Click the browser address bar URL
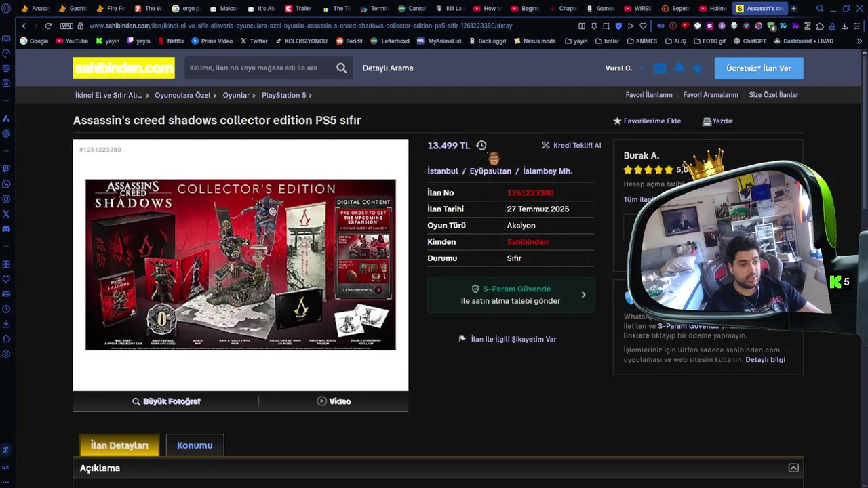The image size is (868, 488). pos(300,26)
